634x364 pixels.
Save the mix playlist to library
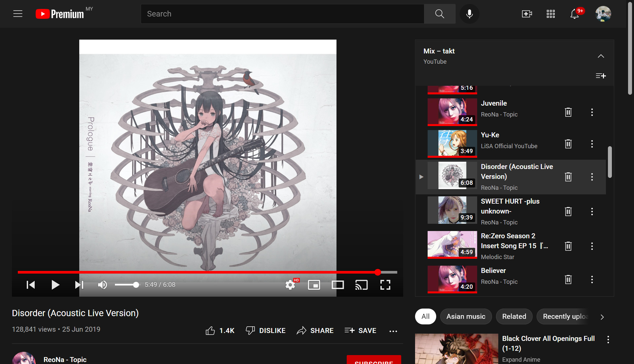[x=601, y=76]
